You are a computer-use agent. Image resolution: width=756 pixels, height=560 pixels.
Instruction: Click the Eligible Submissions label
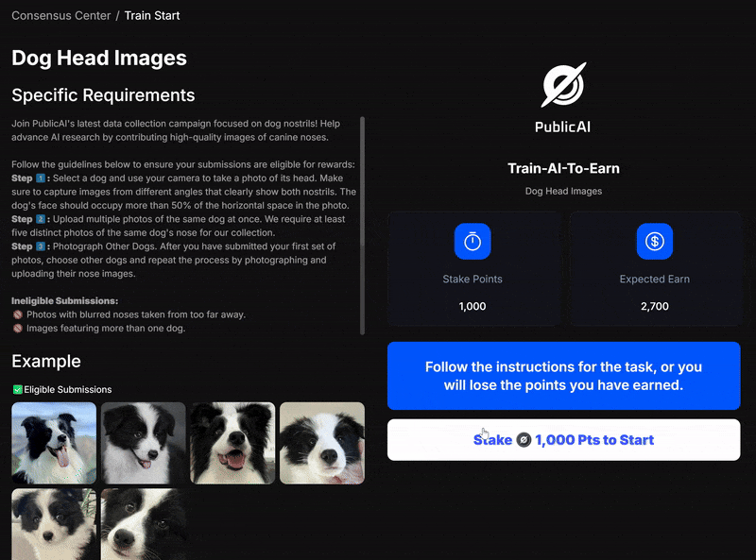(68, 389)
